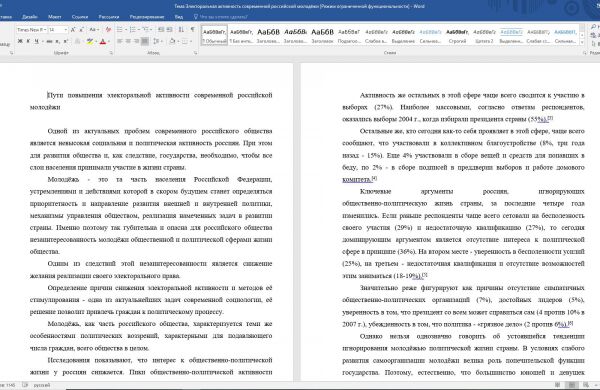This screenshot has height=390, width=600.
Task: Switch to Web Layout view in the status bar
Action: (x=586, y=385)
